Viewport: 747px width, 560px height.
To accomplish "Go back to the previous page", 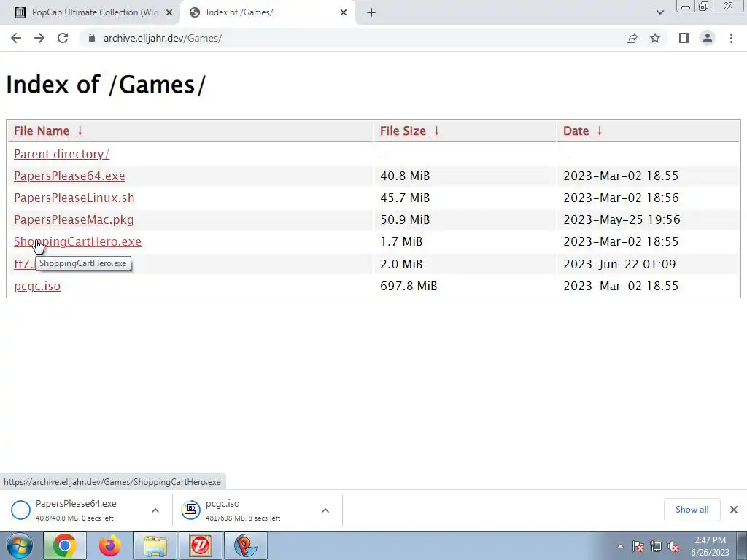I will 16,38.
